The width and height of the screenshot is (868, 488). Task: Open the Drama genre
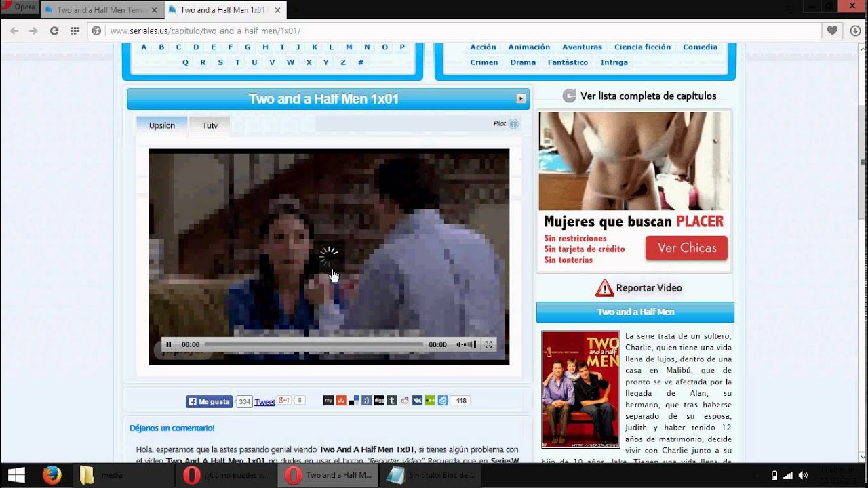523,62
